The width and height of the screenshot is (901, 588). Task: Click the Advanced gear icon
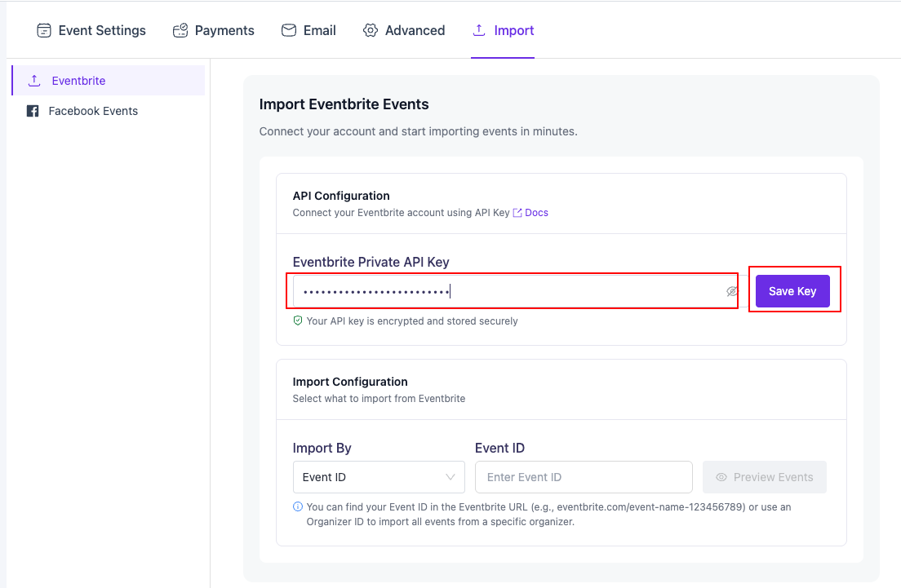coord(371,31)
